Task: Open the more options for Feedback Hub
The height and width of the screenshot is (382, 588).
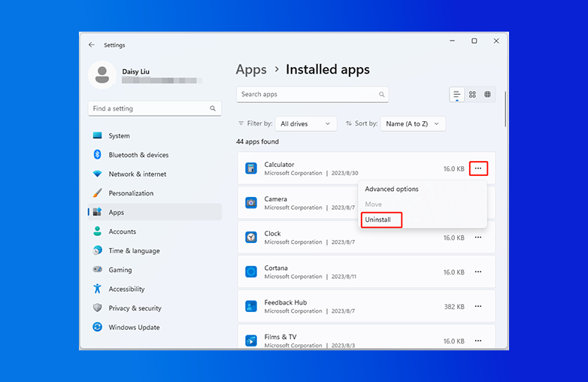Action: (478, 306)
